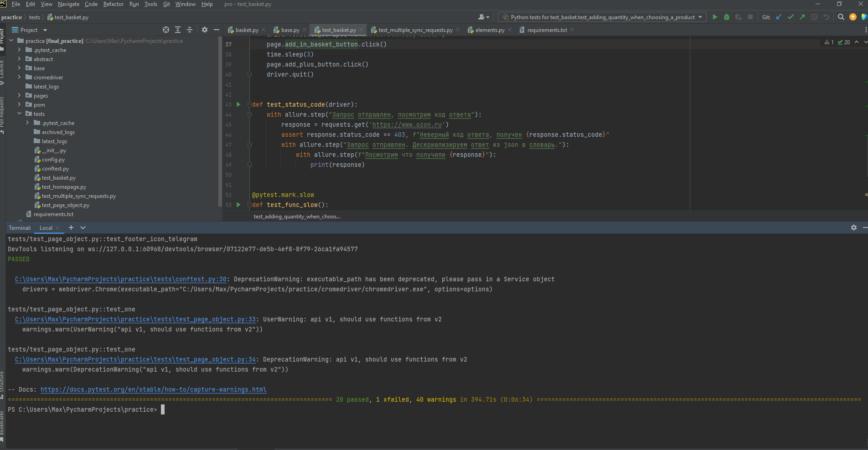
Task: Open Git history clock icon
Action: [x=814, y=17]
